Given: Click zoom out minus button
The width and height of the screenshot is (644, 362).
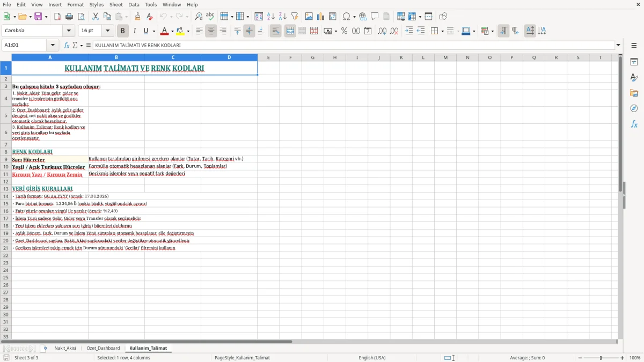Looking at the screenshot, I should (580, 358).
